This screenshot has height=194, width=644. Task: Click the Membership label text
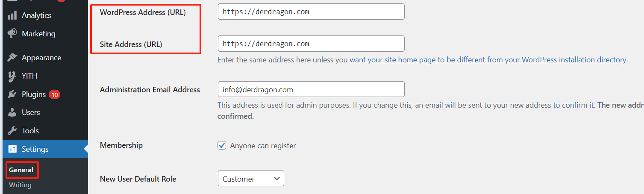121,145
